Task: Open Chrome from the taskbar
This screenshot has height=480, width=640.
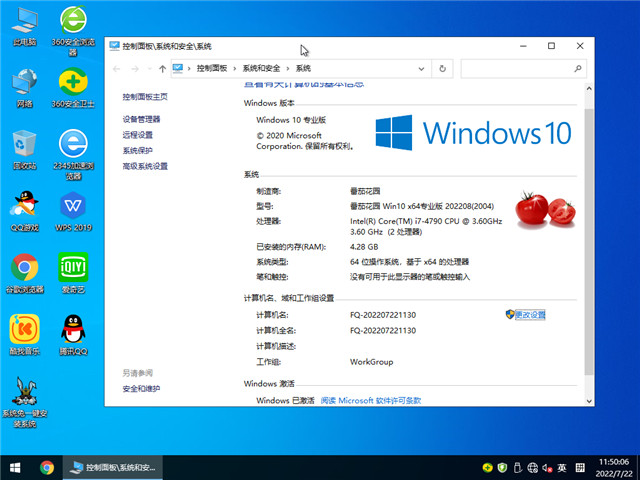Action: [47, 467]
